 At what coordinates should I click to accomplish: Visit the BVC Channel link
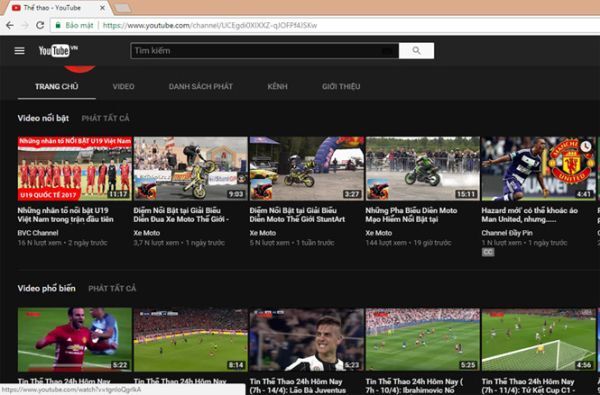click(38, 233)
